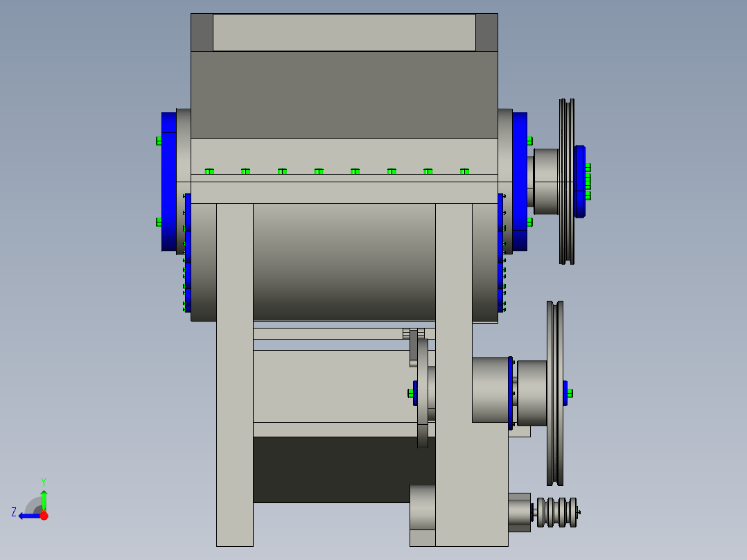Screen dimensions: 747x560
Task: Select the dark motor block under the frame
Action: tap(344, 469)
